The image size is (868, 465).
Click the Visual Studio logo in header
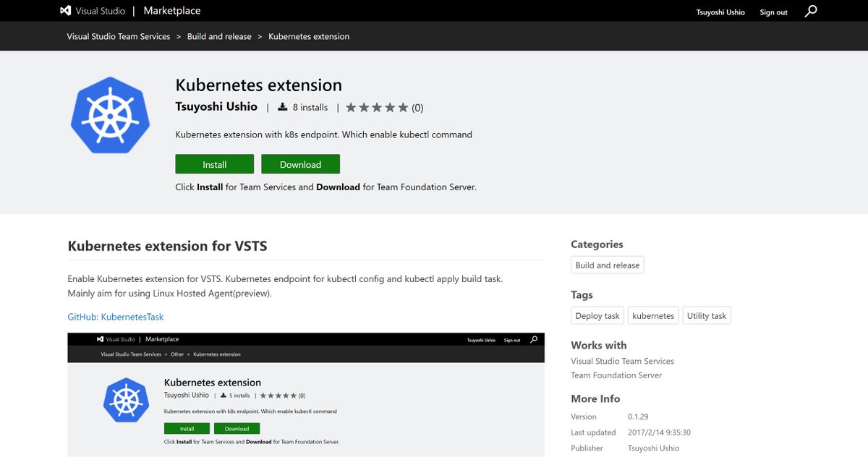93,11
